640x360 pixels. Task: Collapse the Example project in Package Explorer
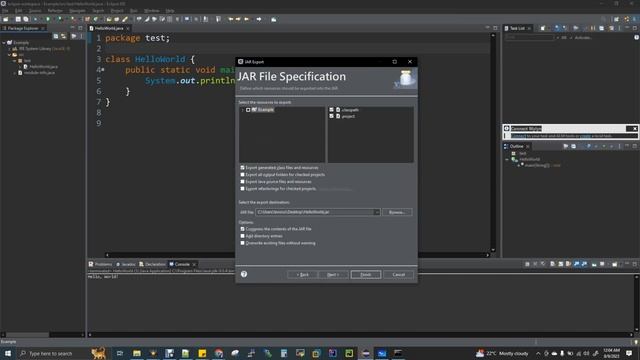[x=4, y=42]
